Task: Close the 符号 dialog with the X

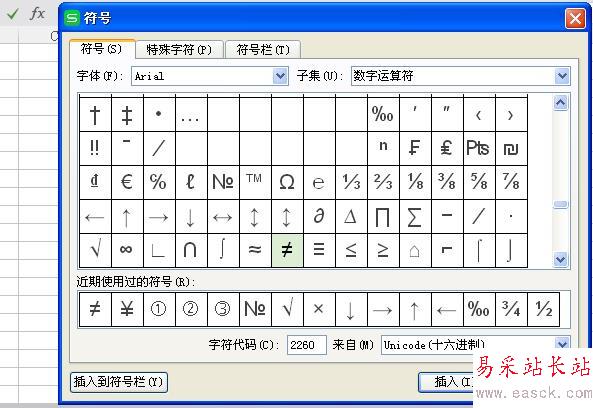Action: point(575,18)
